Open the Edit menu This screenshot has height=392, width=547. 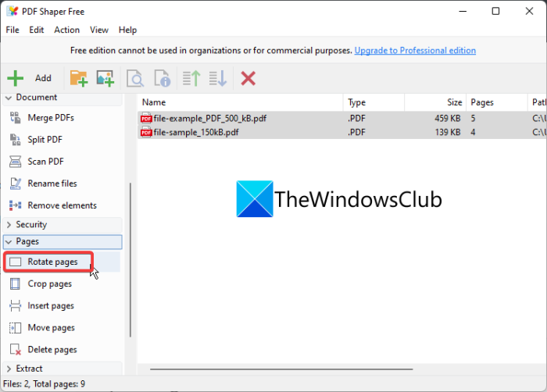pos(36,30)
